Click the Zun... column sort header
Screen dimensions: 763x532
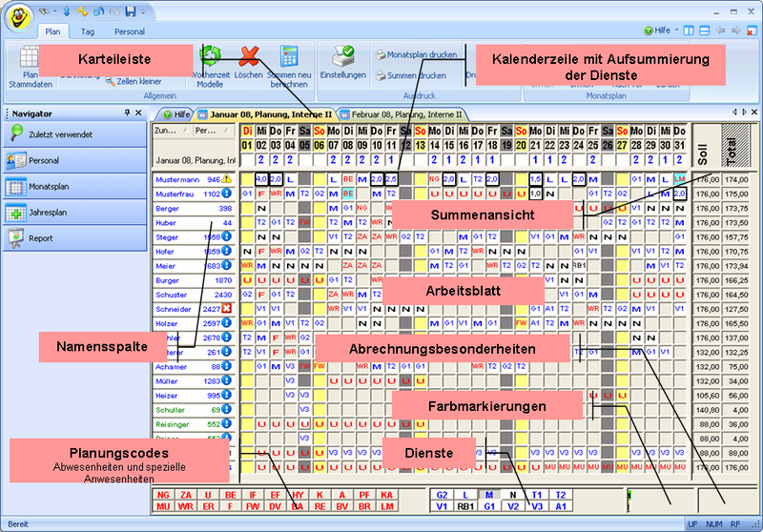(166, 130)
